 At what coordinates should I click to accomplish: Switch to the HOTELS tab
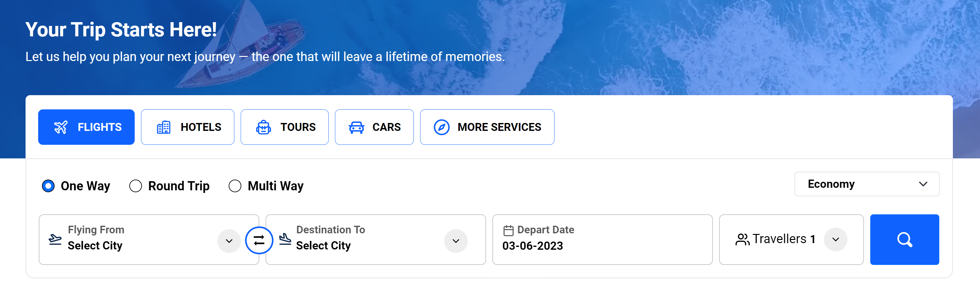[188, 127]
